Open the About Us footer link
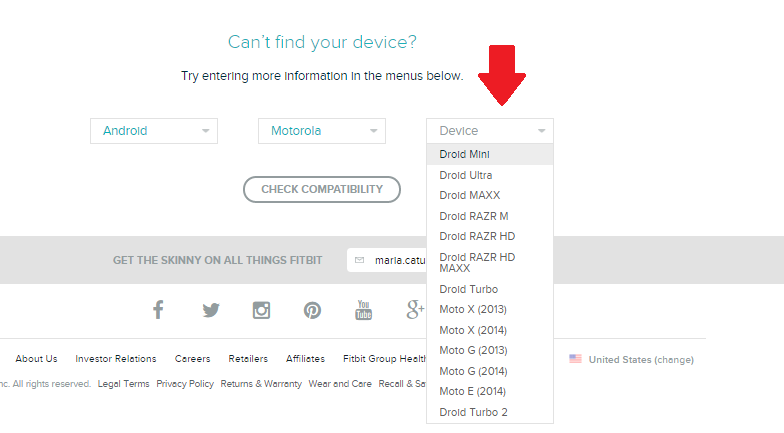The width and height of the screenshot is (784, 433). point(36,359)
